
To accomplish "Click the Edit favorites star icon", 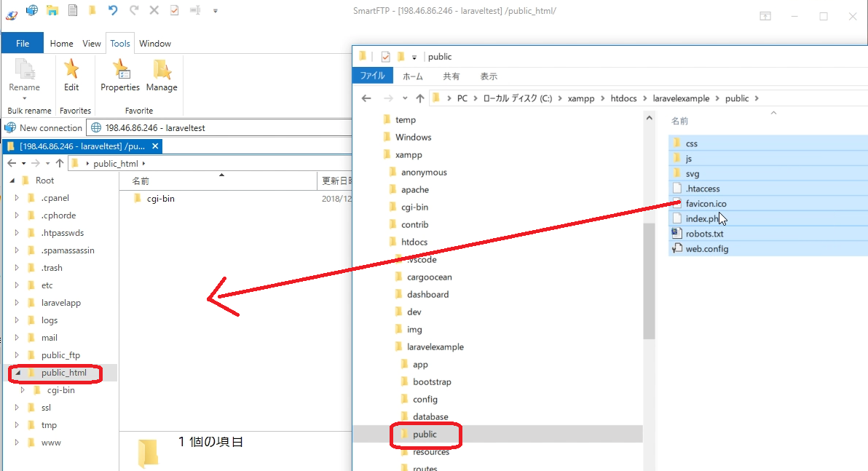I will [x=71, y=69].
